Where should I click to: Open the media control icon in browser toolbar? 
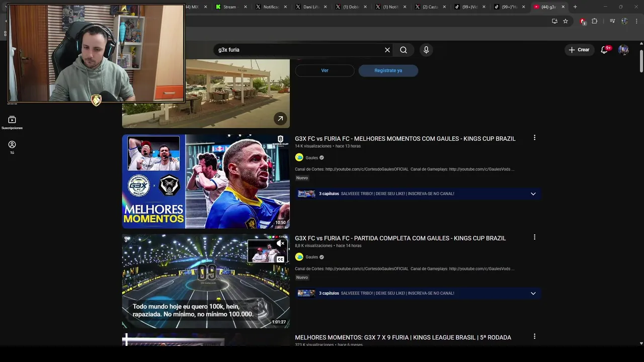click(x=612, y=21)
